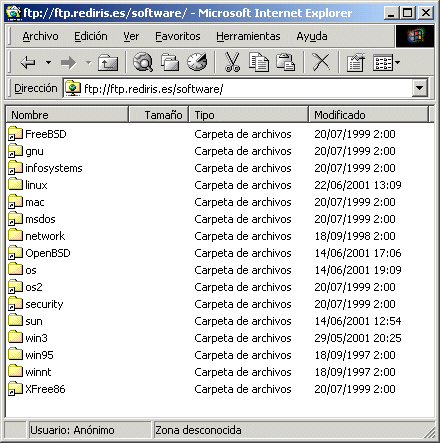
Task: Click the Copy toolbar icon
Action: 259,62
